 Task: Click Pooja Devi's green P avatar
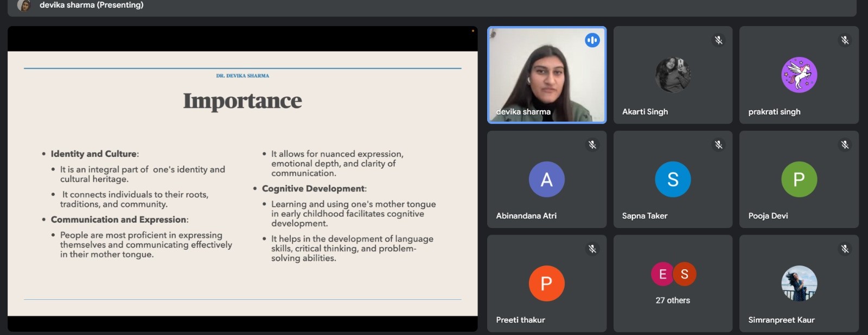(799, 179)
